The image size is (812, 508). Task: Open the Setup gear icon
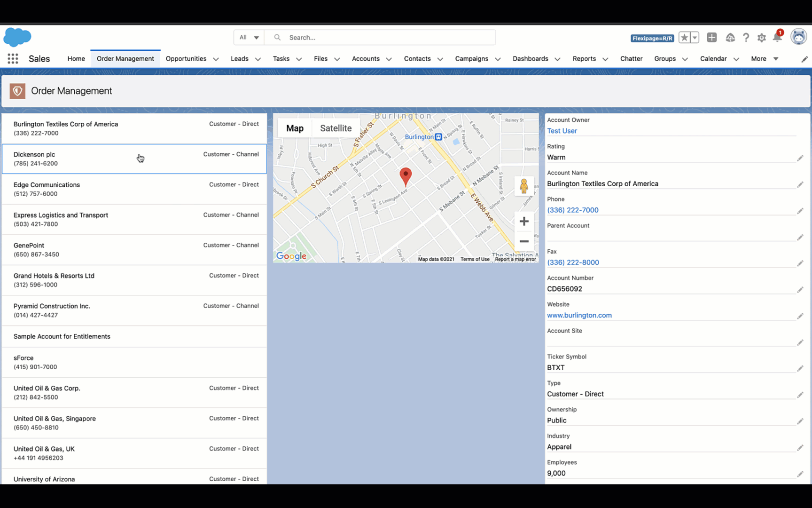coord(761,38)
